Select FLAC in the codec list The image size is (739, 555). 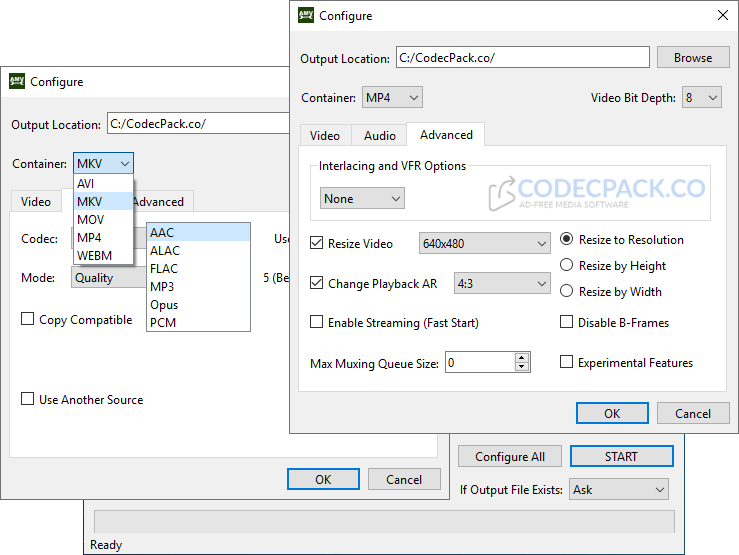point(198,268)
